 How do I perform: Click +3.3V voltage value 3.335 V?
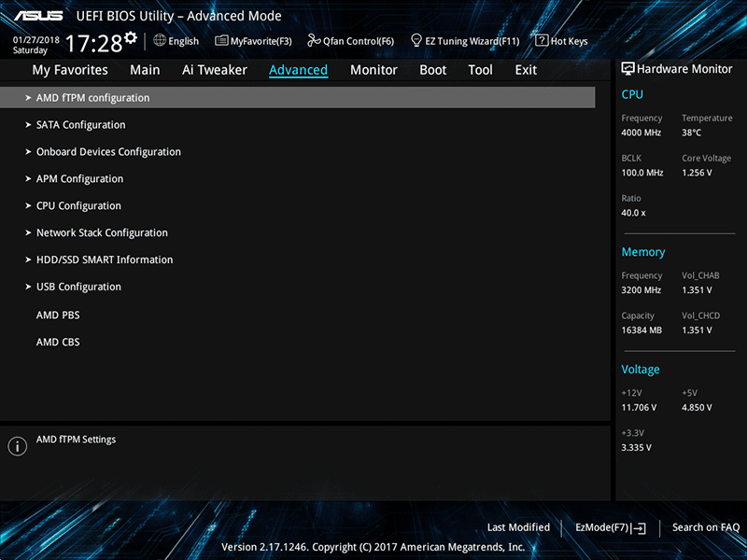637,448
